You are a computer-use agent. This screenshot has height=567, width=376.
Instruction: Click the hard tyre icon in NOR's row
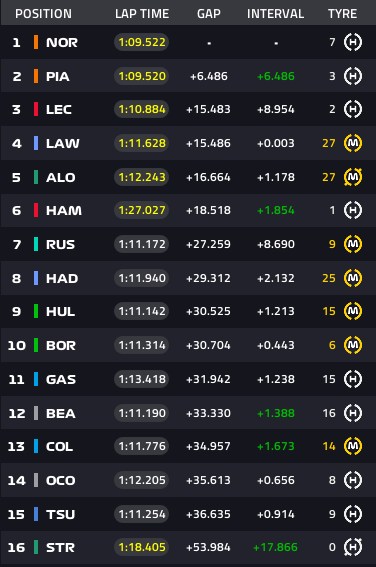click(x=353, y=42)
